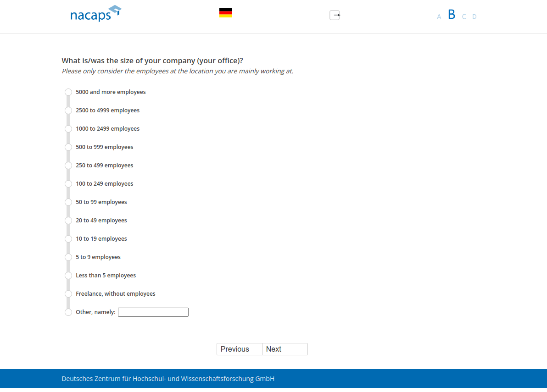
Task: Choose largest font size D
Action: 474,17
